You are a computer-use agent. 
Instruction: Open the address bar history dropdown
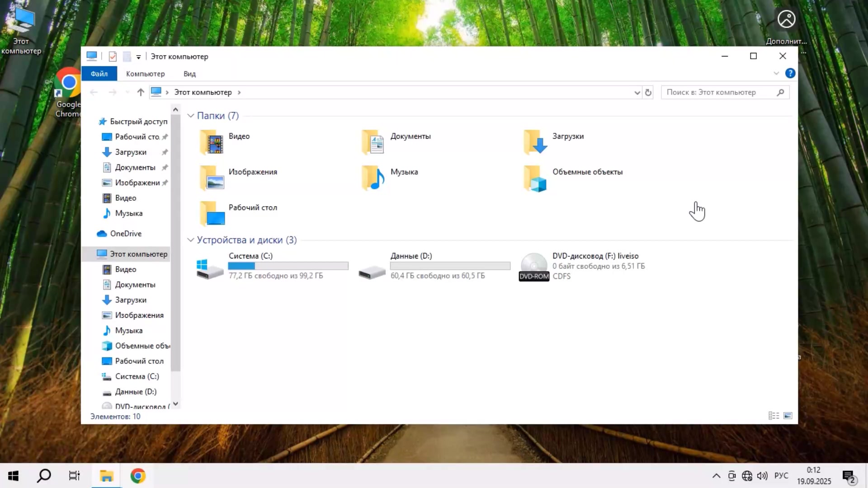pos(637,92)
